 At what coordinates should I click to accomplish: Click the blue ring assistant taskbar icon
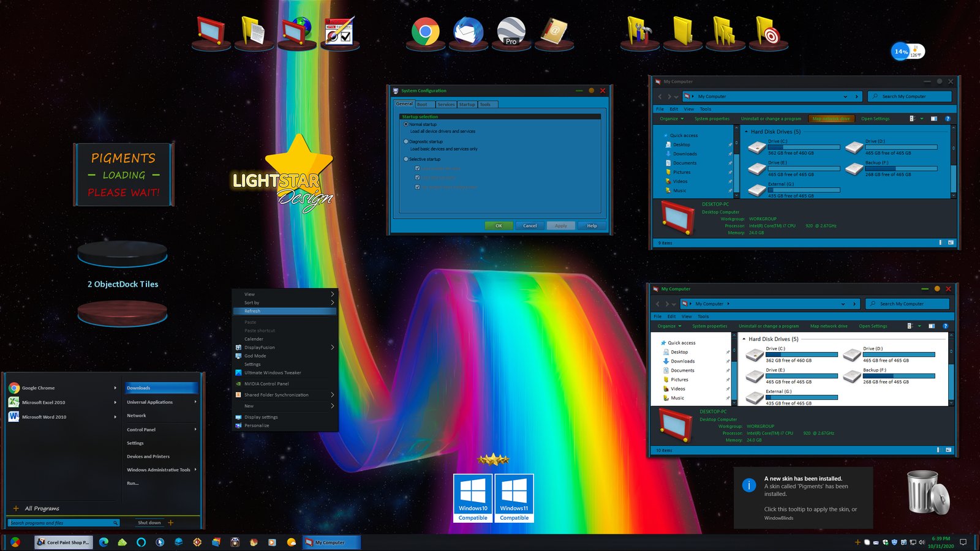(x=141, y=542)
